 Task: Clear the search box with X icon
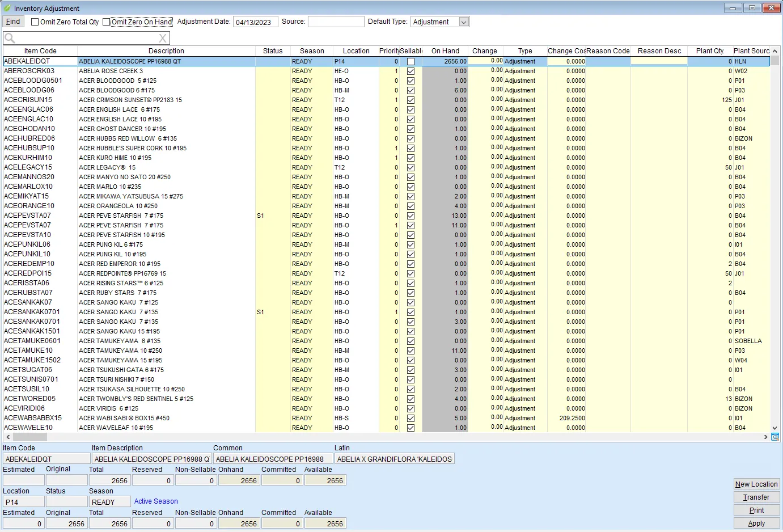163,39
